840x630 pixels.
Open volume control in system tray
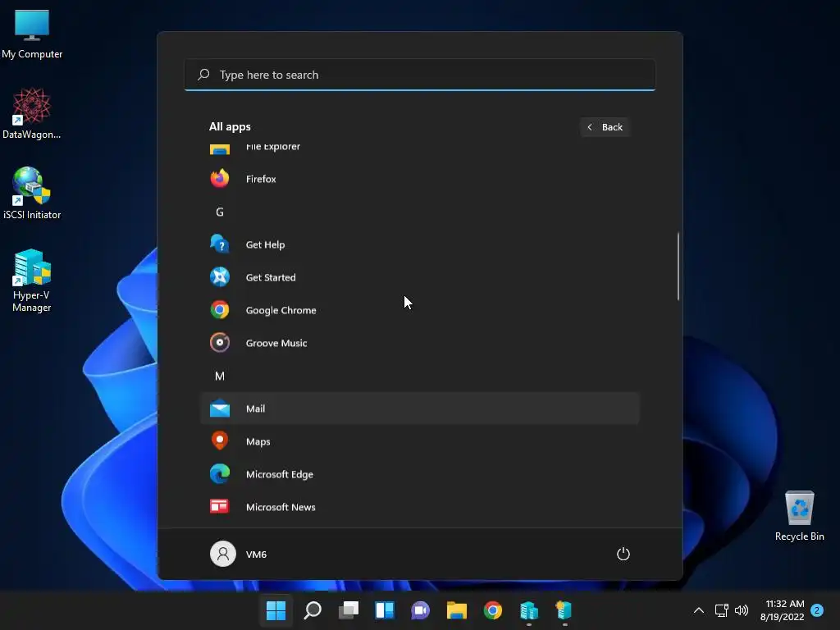(x=742, y=610)
